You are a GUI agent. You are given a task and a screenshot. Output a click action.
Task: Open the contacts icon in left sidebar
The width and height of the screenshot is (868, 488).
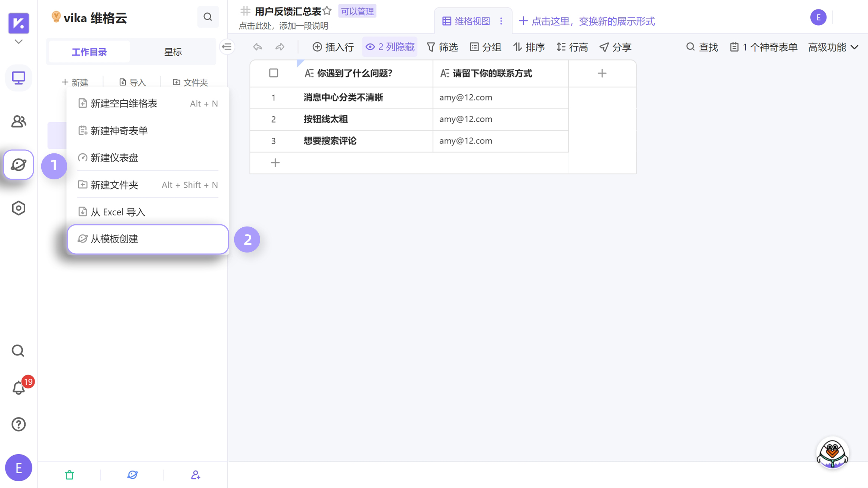(x=18, y=121)
